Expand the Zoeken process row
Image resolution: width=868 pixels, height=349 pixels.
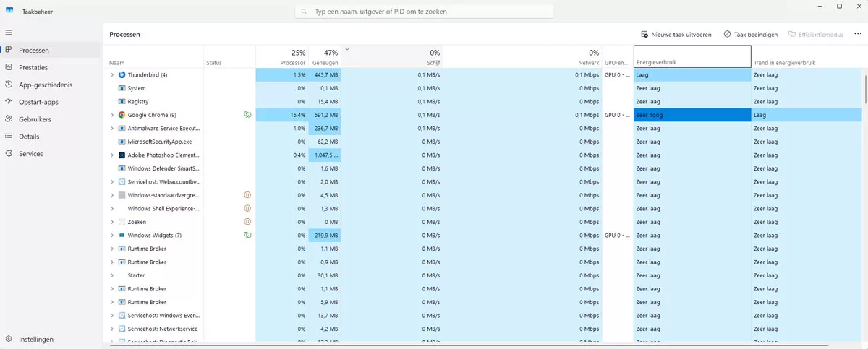click(x=112, y=222)
